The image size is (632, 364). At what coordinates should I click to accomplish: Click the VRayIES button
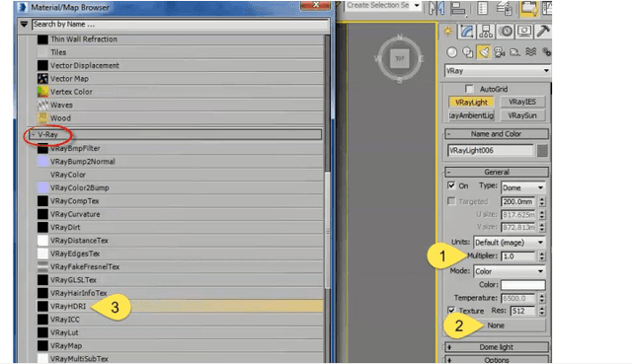point(522,102)
